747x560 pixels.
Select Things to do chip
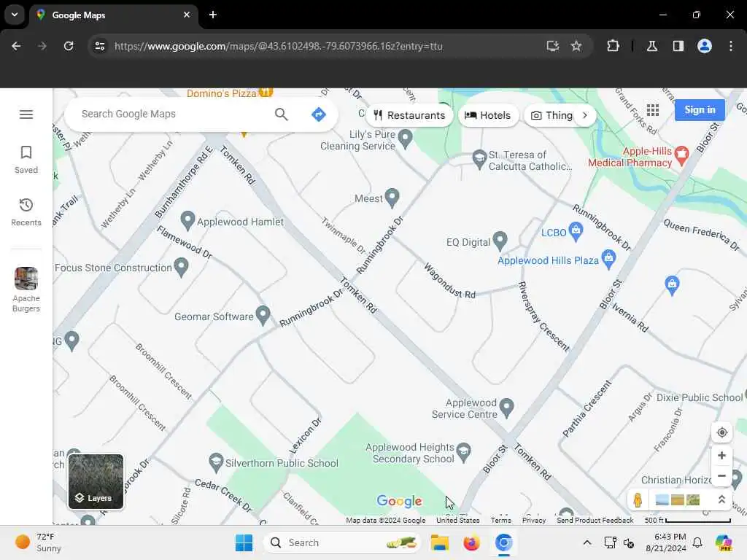coord(551,115)
